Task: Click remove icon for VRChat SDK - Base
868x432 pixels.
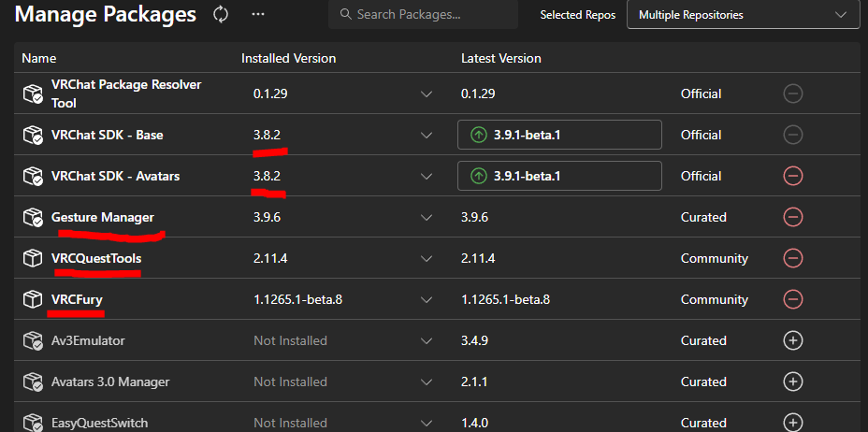Action: [x=793, y=135]
